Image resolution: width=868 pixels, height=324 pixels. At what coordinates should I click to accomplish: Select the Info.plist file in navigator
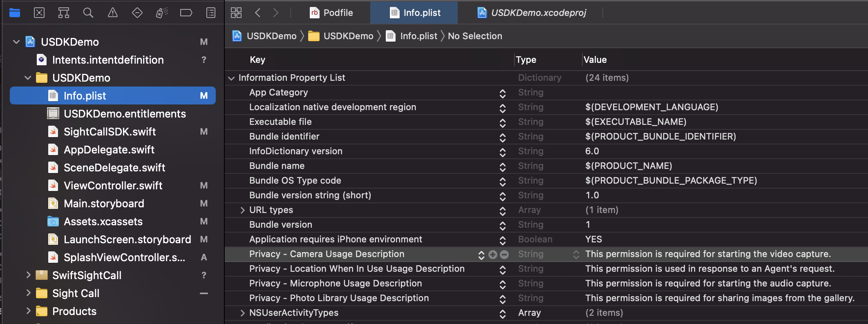click(113, 95)
